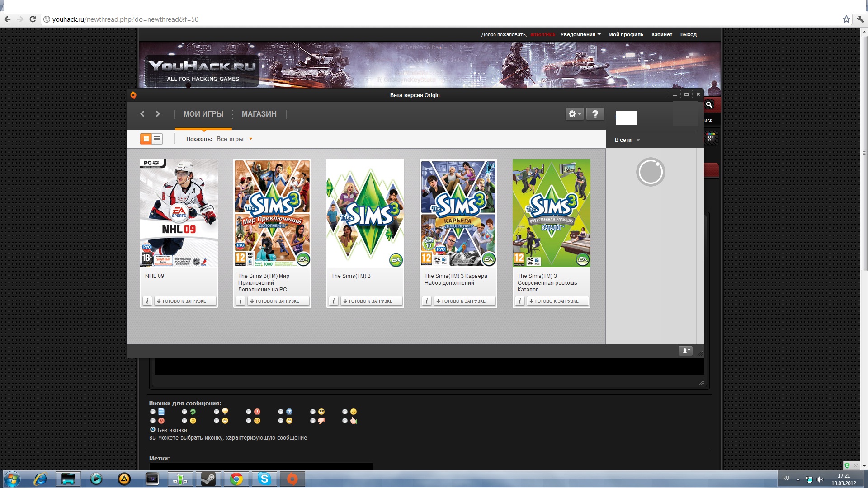
Task: Open Origin help question mark button
Action: (x=595, y=114)
